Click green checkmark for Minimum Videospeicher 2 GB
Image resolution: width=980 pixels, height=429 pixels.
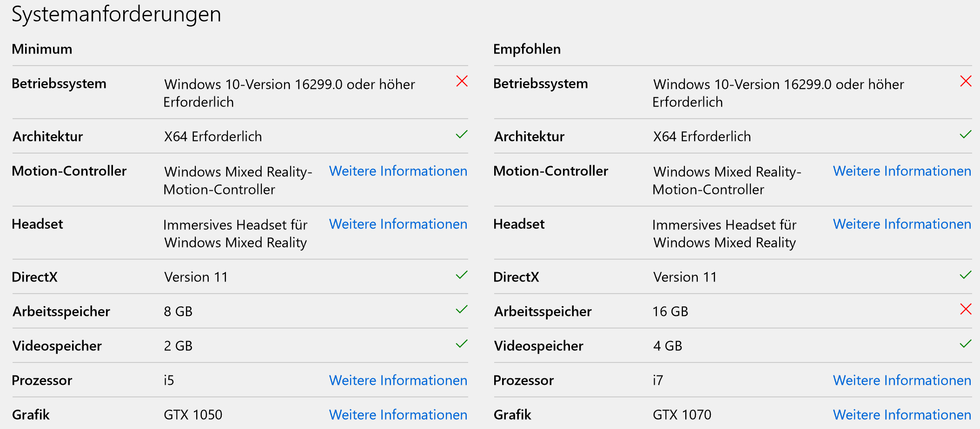(462, 344)
